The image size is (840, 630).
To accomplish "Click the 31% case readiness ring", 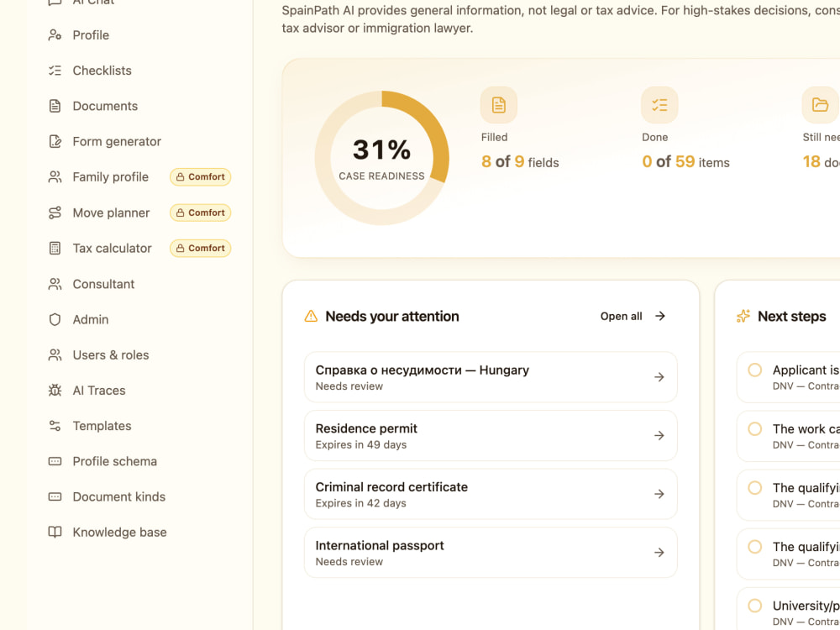I will pyautogui.click(x=382, y=158).
